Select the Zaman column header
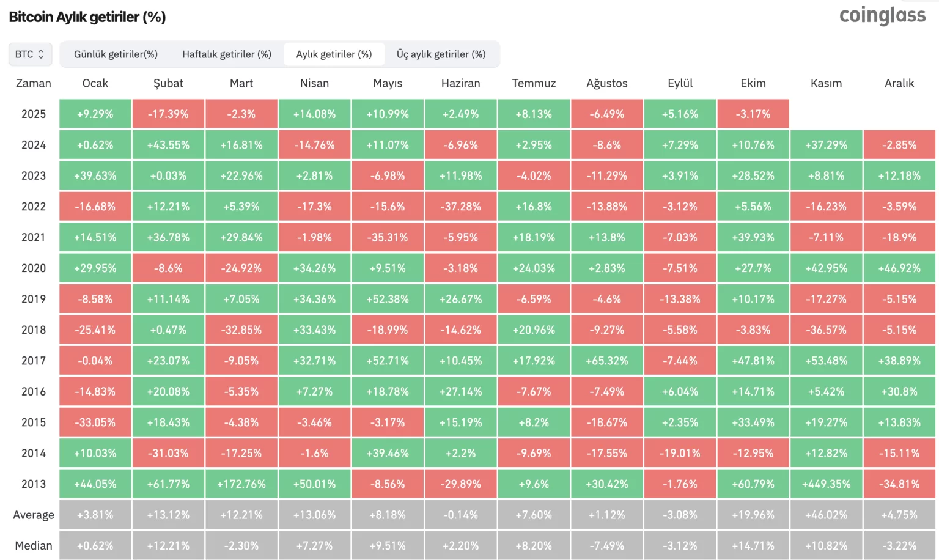Viewport: 939px width, 560px height. [34, 83]
